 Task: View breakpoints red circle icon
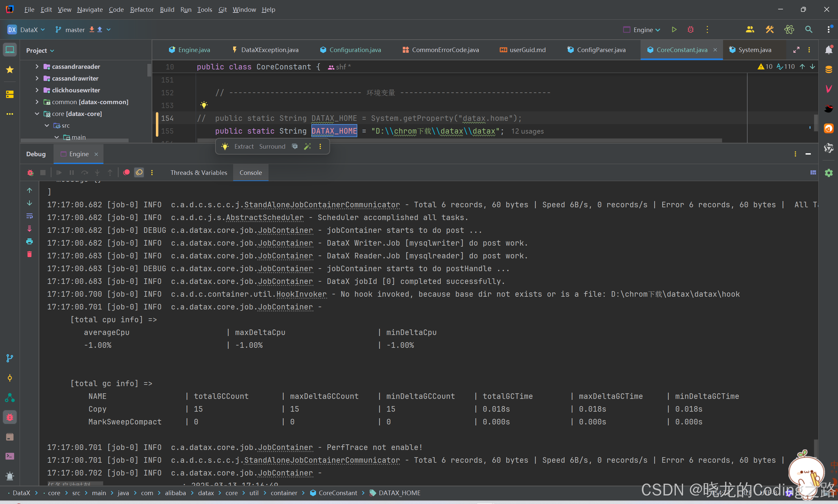tap(126, 172)
